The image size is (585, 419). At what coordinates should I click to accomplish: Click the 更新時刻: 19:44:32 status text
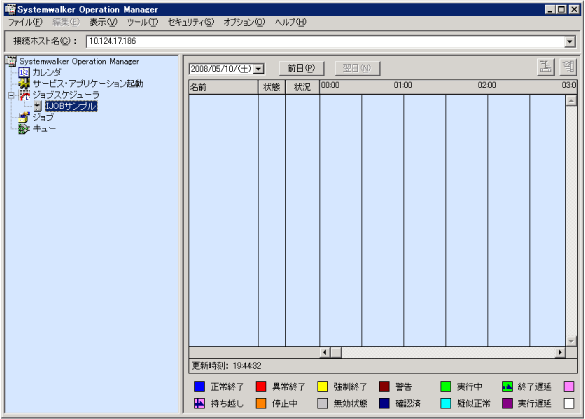click(x=226, y=366)
